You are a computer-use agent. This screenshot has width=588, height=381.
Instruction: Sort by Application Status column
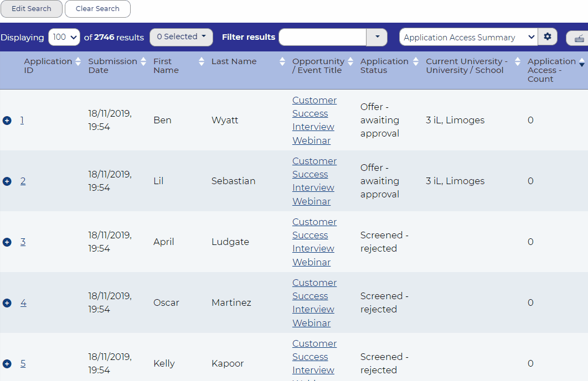click(415, 61)
